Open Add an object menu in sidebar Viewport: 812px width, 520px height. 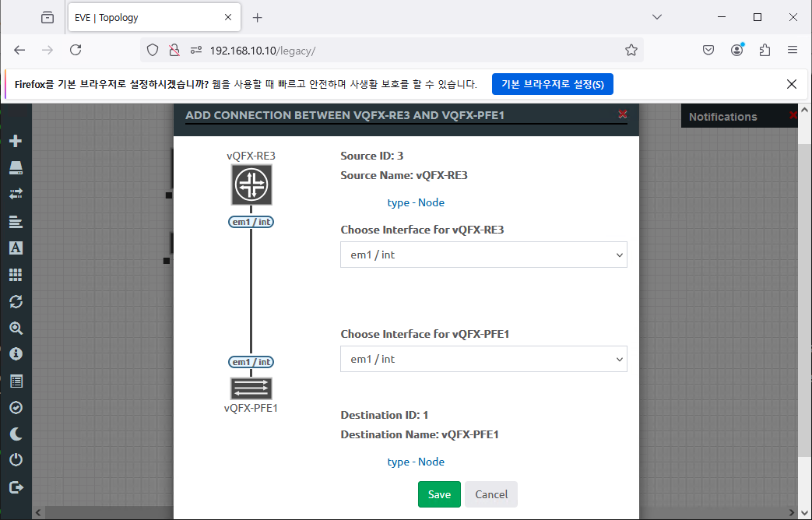point(16,141)
